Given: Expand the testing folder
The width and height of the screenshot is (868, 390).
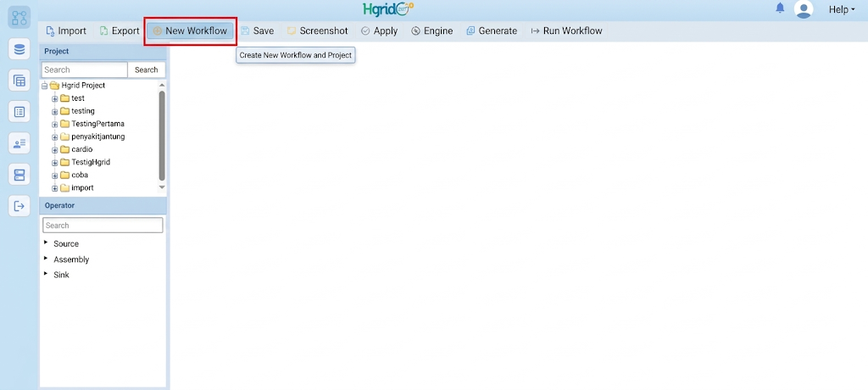Looking at the screenshot, I should point(55,111).
